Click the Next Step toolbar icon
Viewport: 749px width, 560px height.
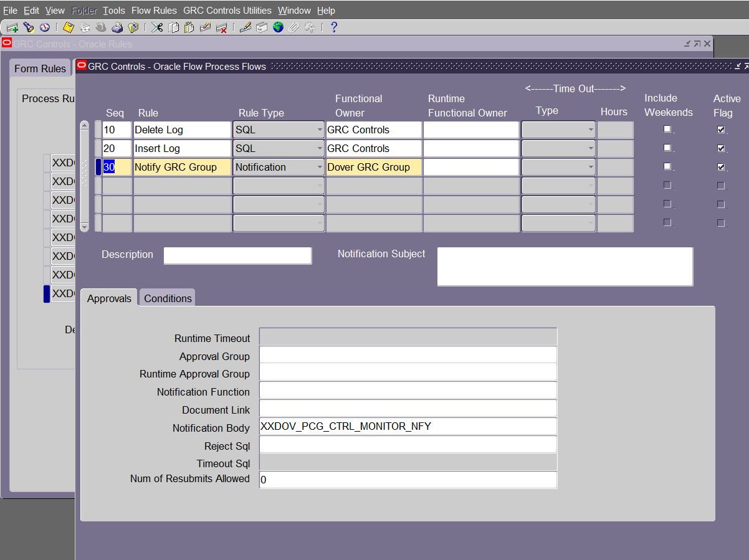click(x=85, y=27)
